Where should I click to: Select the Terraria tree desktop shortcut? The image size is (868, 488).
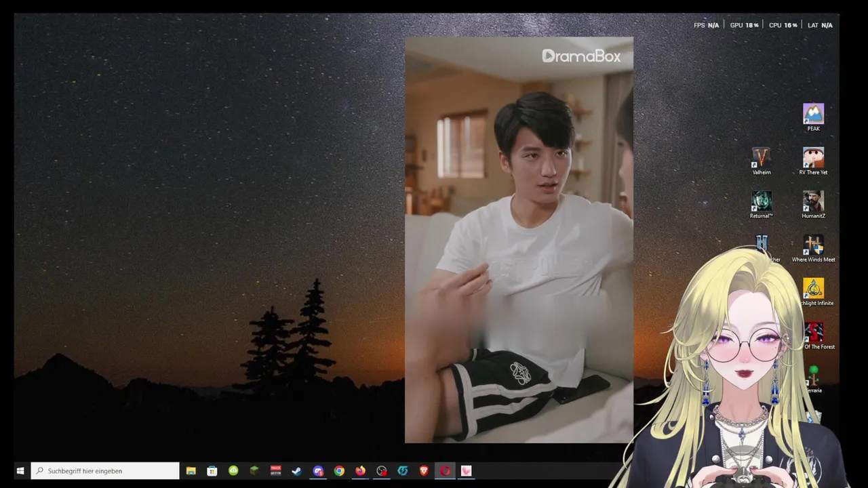pyautogui.click(x=814, y=380)
